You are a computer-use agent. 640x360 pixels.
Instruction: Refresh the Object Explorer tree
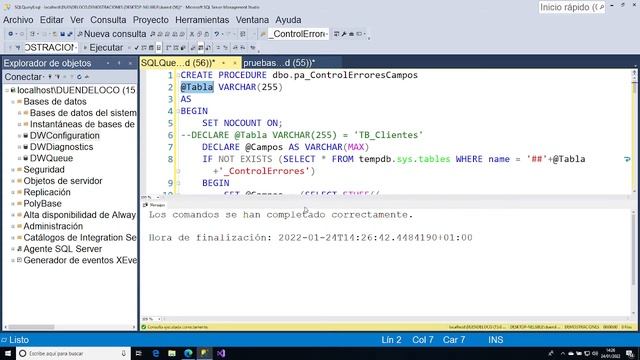[x=79, y=77]
